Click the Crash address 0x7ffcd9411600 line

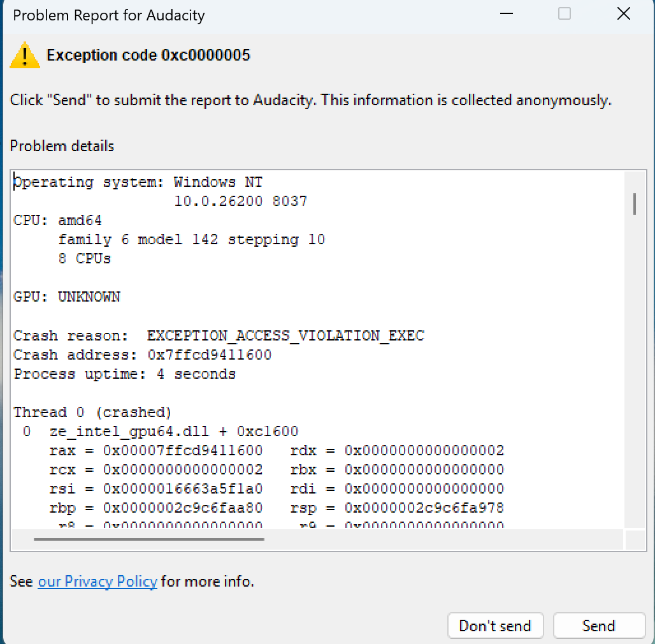[x=143, y=355]
